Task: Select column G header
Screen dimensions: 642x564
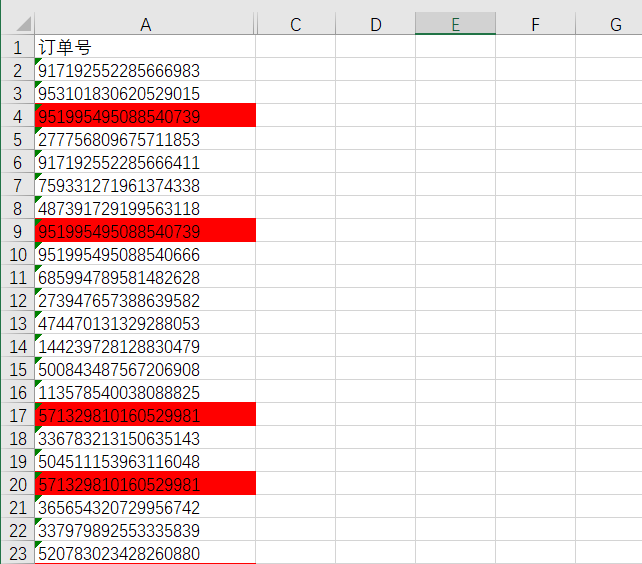Action: click(x=609, y=25)
